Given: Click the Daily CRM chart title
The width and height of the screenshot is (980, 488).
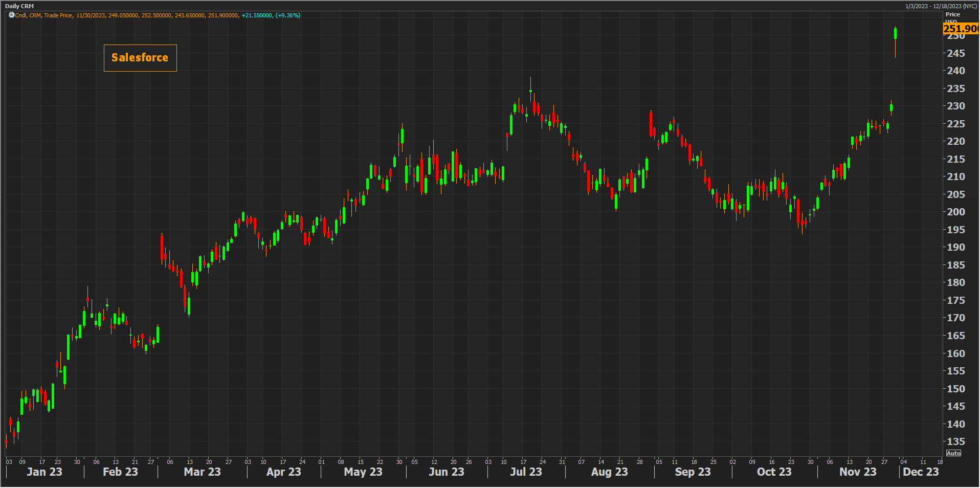Looking at the screenshot, I should [x=19, y=6].
